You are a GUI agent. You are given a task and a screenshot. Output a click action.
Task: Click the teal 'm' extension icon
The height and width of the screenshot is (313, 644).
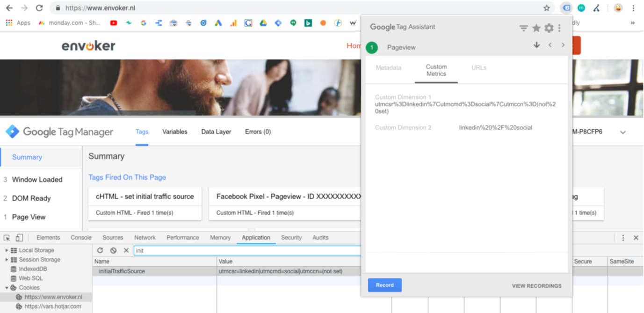tap(581, 8)
